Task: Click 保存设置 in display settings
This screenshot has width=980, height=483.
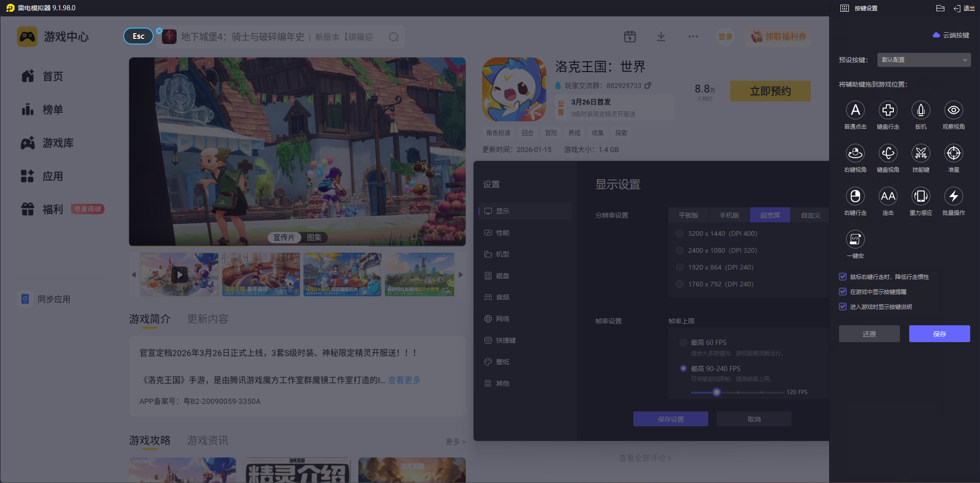Action: [x=670, y=419]
